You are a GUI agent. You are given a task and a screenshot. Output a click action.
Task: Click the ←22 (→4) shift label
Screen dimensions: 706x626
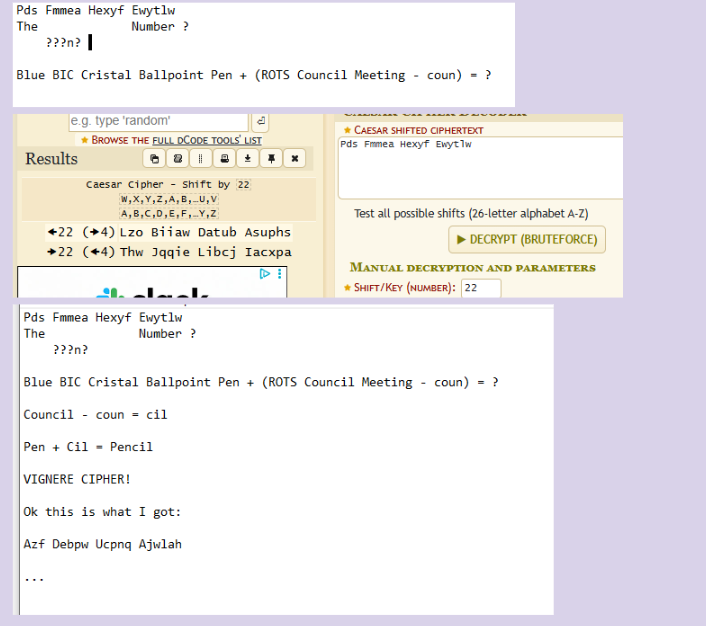coord(81,232)
